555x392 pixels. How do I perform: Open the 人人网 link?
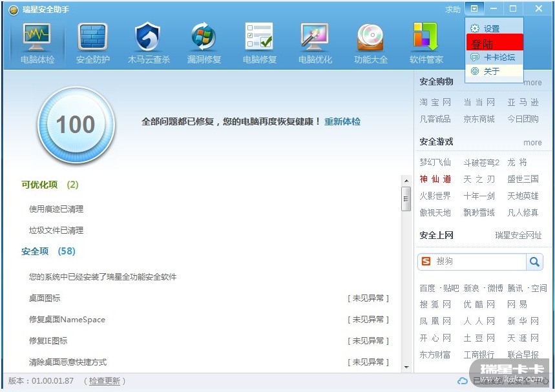point(479,321)
